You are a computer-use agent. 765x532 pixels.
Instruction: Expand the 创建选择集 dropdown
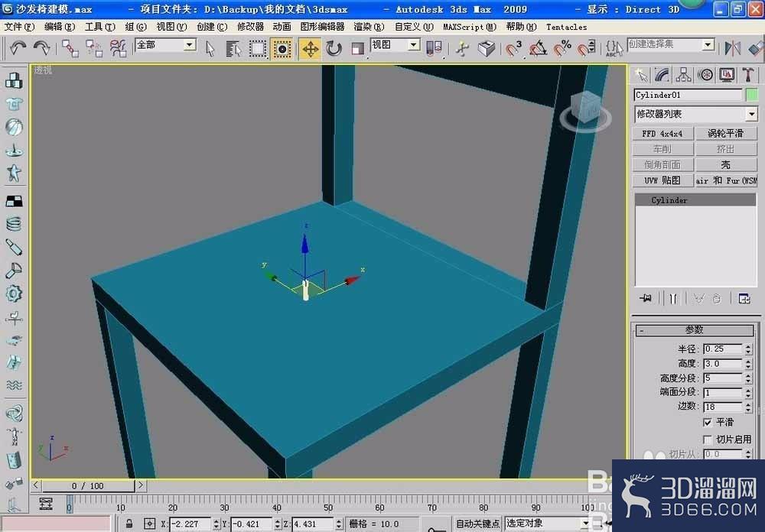click(x=708, y=45)
